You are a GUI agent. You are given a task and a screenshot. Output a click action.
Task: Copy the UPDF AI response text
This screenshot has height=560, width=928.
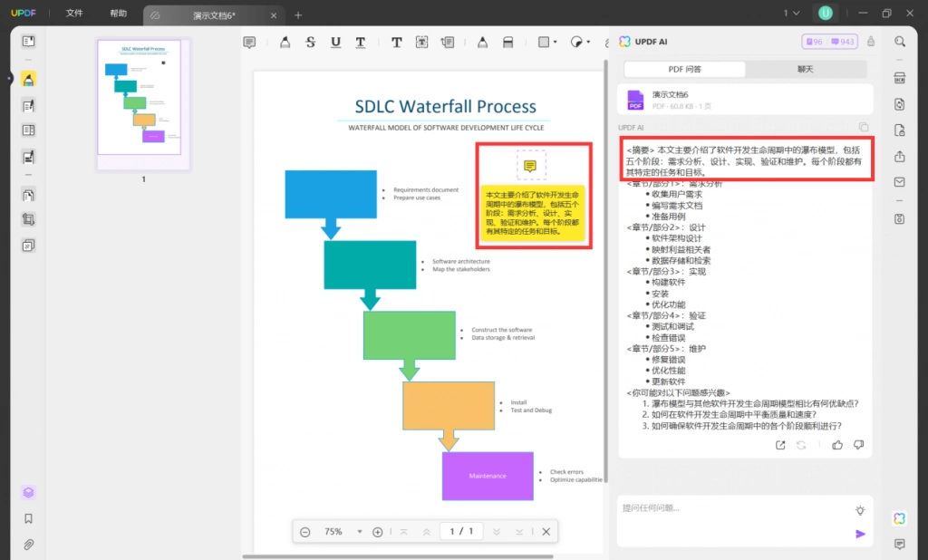(x=864, y=127)
